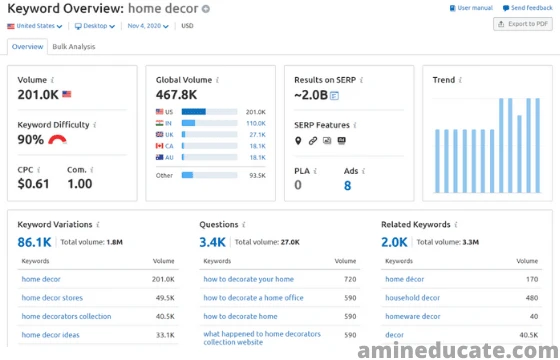This screenshot has width=560, height=360.
Task: Click the 480 volume cell
Action: point(532,298)
